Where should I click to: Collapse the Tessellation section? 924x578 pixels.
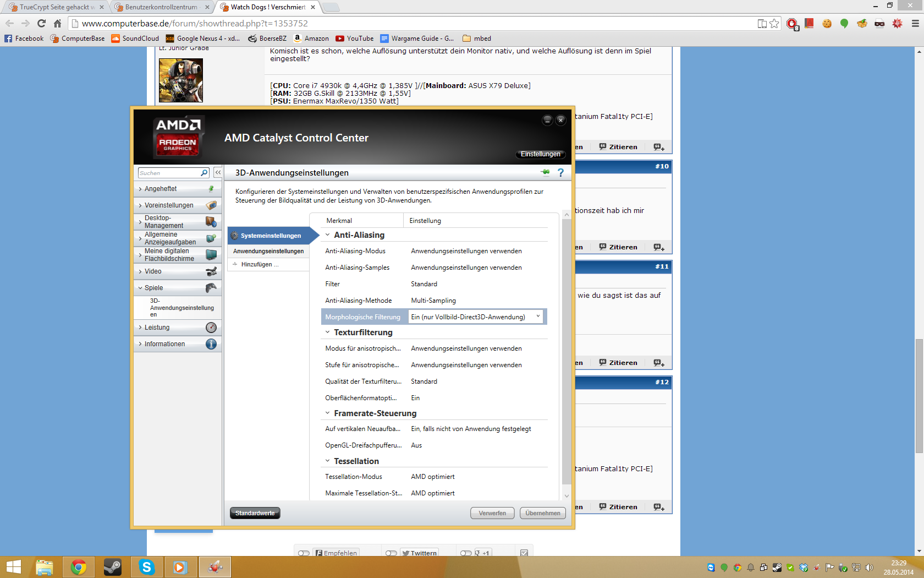(x=328, y=461)
